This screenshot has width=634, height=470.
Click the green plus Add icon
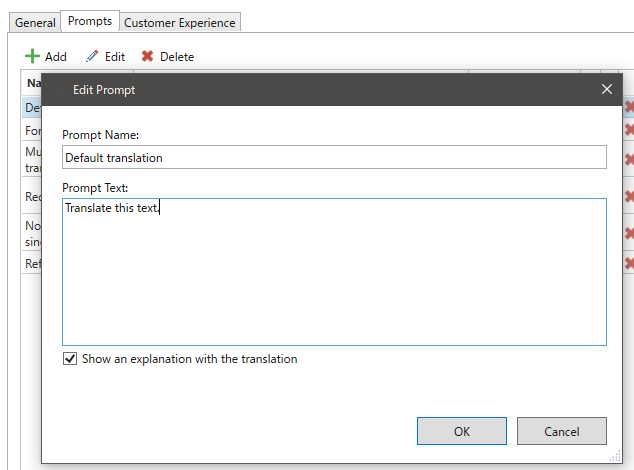32,57
